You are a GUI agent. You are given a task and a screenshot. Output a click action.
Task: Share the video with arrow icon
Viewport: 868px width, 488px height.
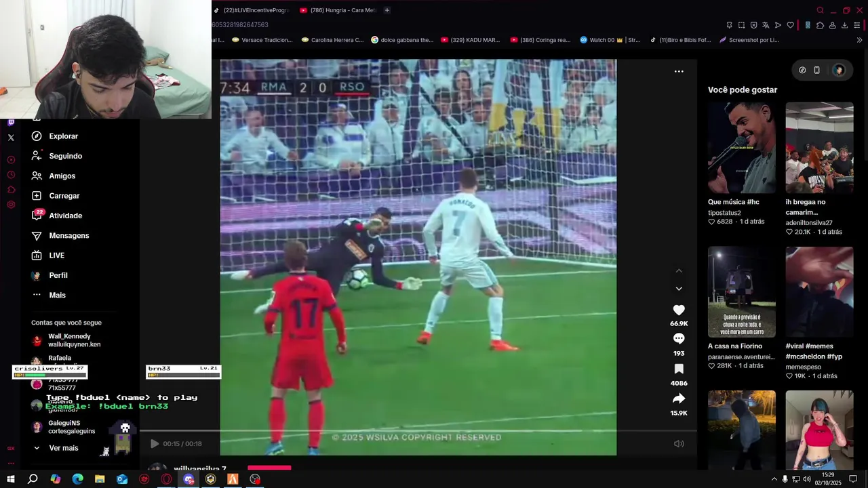point(679,399)
